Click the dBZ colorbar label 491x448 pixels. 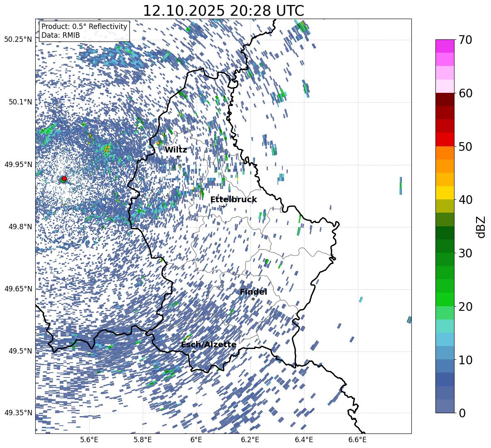click(481, 227)
